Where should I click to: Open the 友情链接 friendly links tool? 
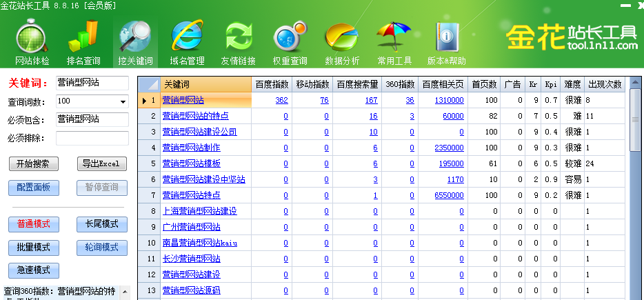click(x=239, y=43)
